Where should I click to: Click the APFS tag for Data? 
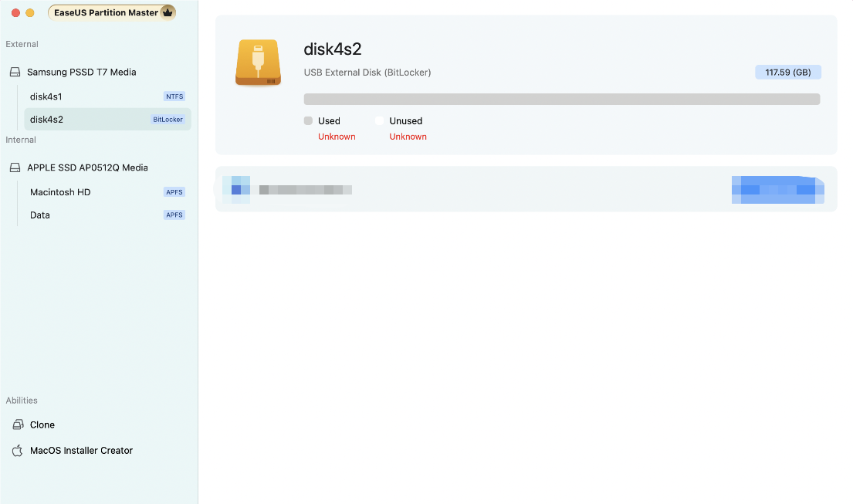pyautogui.click(x=174, y=215)
